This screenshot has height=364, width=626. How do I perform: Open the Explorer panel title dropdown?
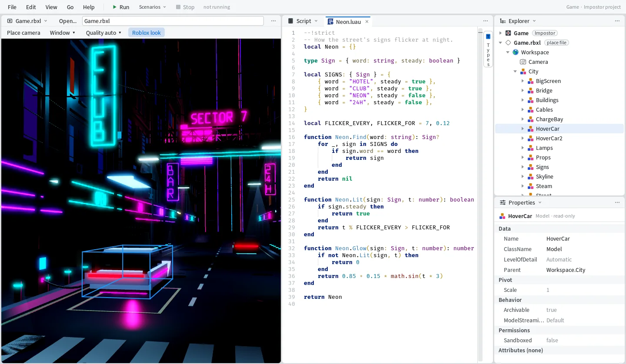(534, 21)
